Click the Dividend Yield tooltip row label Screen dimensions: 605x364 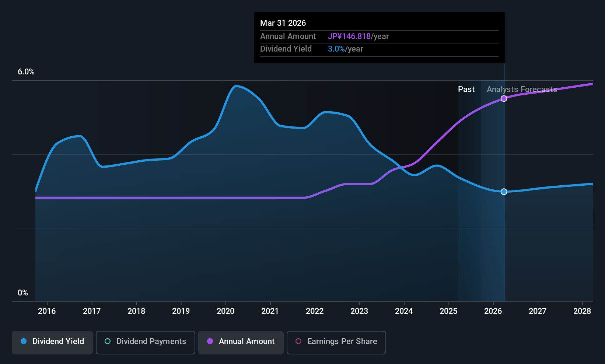(286, 49)
